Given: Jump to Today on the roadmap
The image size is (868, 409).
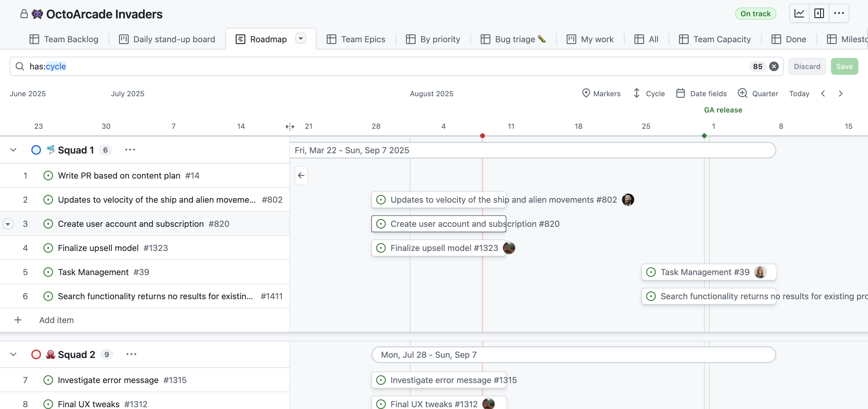Looking at the screenshot, I should pos(799,94).
